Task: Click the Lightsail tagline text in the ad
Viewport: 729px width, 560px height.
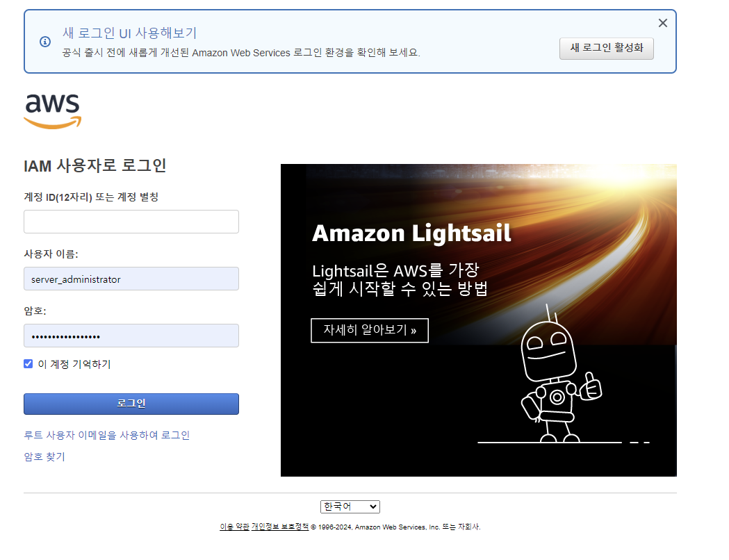Action: click(x=400, y=280)
